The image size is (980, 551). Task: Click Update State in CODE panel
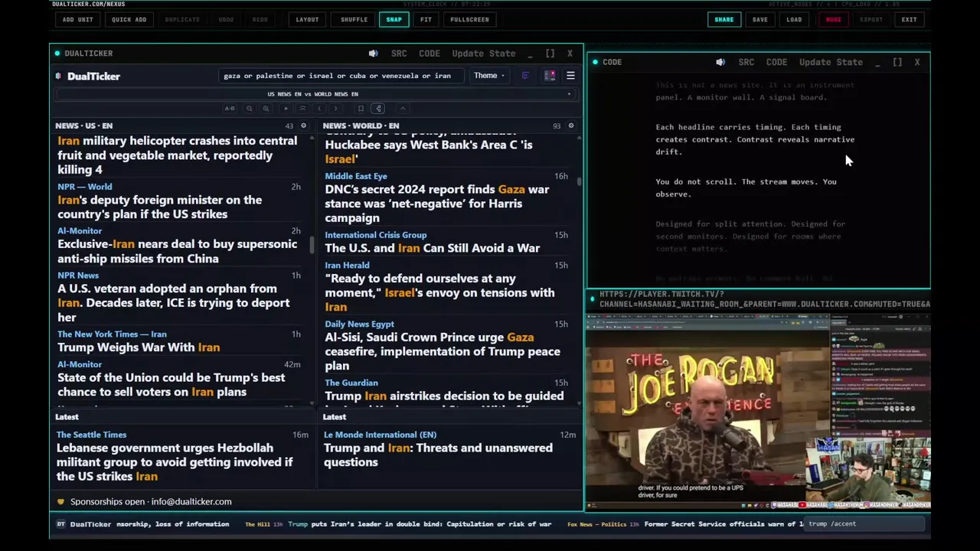[831, 62]
